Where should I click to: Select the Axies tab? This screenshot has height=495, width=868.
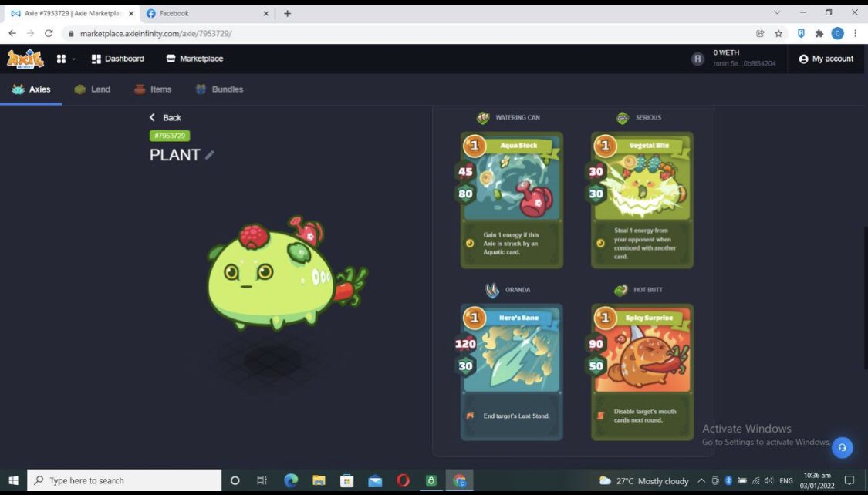pyautogui.click(x=31, y=89)
